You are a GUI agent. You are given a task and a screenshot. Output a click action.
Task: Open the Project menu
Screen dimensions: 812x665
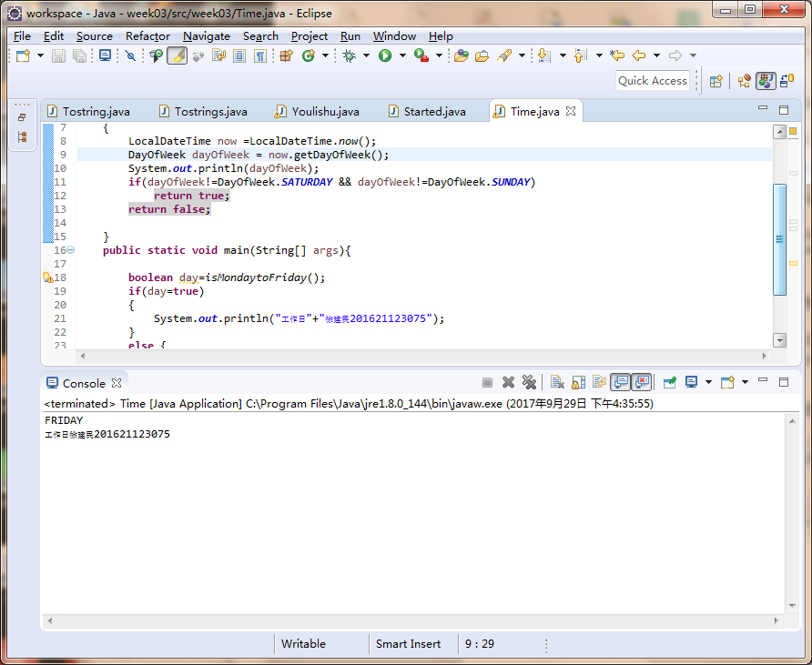pos(310,36)
